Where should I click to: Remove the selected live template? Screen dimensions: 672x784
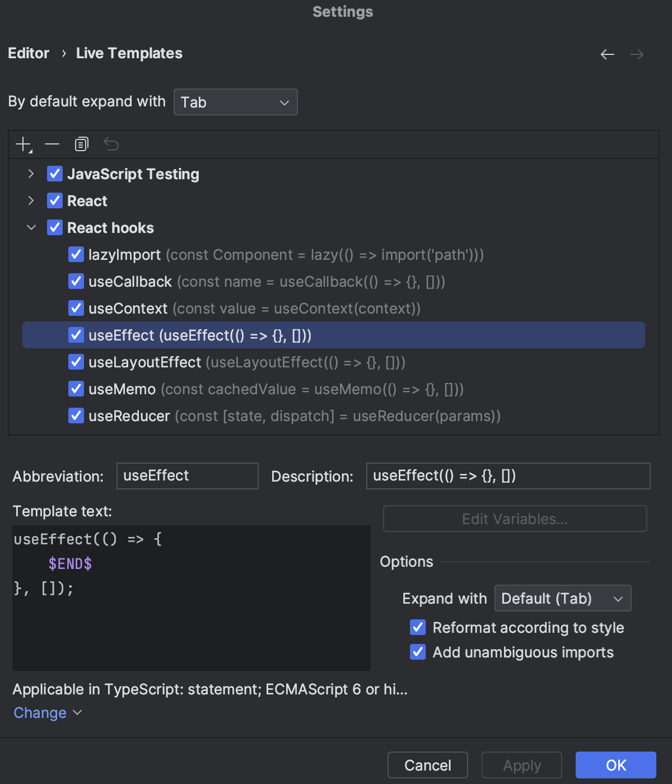click(x=52, y=144)
